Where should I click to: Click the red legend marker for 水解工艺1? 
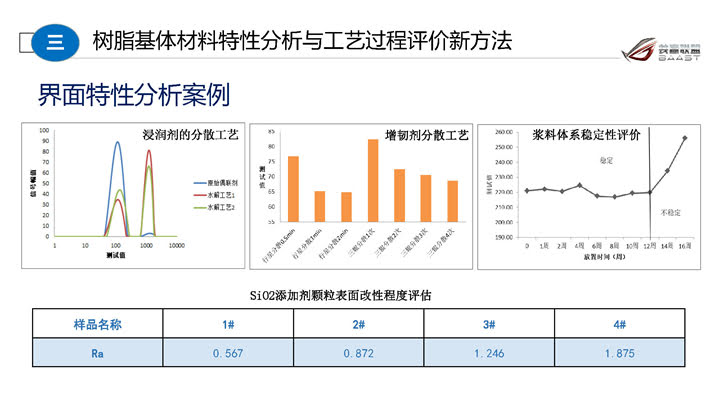(x=200, y=195)
